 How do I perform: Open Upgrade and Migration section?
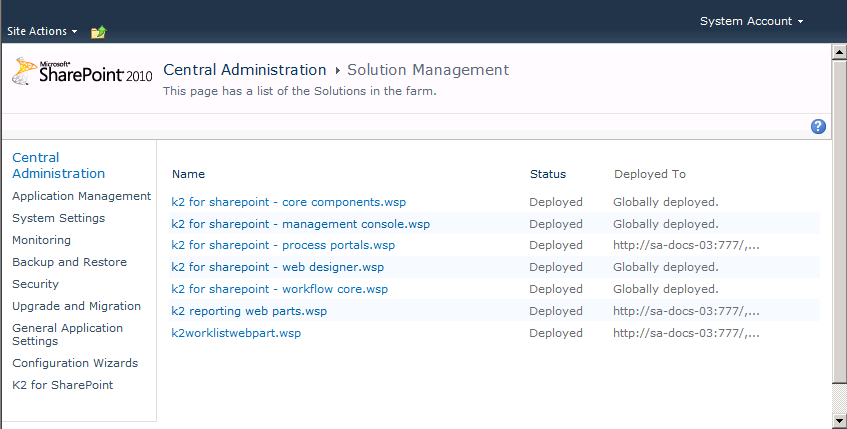tap(76, 306)
